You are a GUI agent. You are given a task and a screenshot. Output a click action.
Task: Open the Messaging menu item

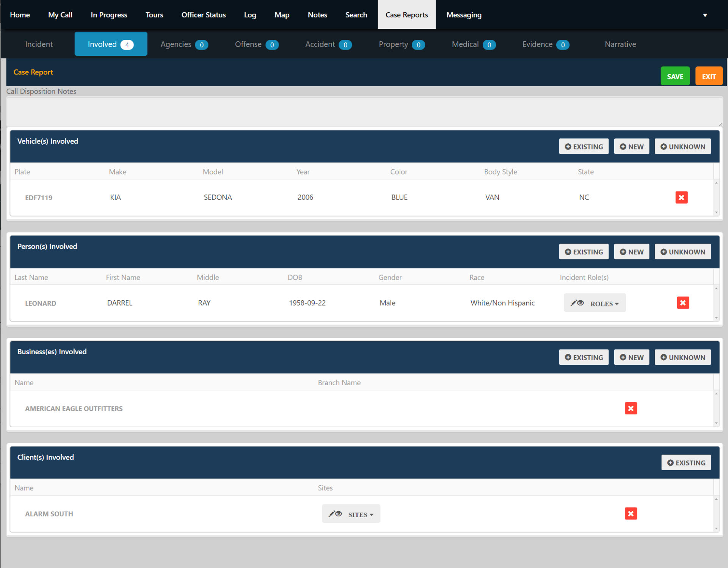pyautogui.click(x=463, y=15)
